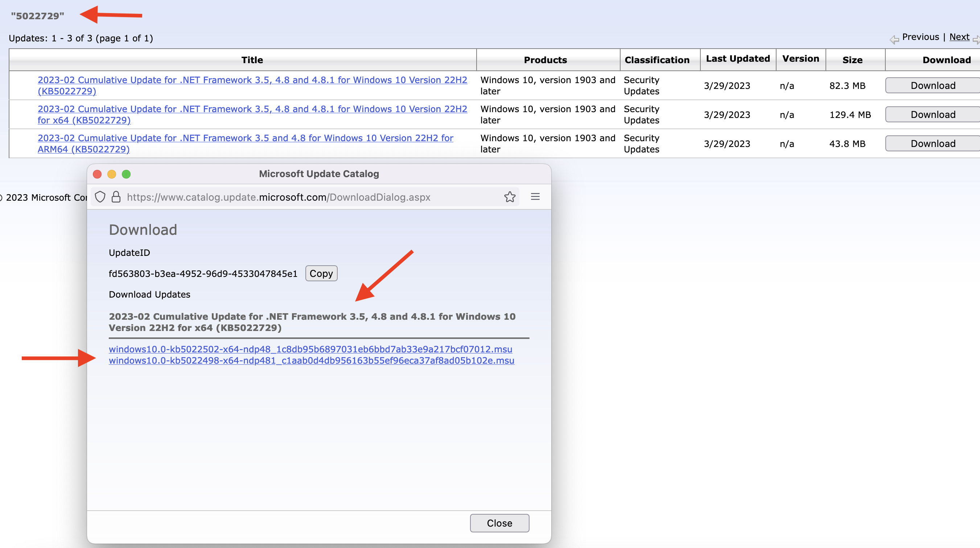
Task: Click the tracking protection shield icon
Action: click(100, 197)
